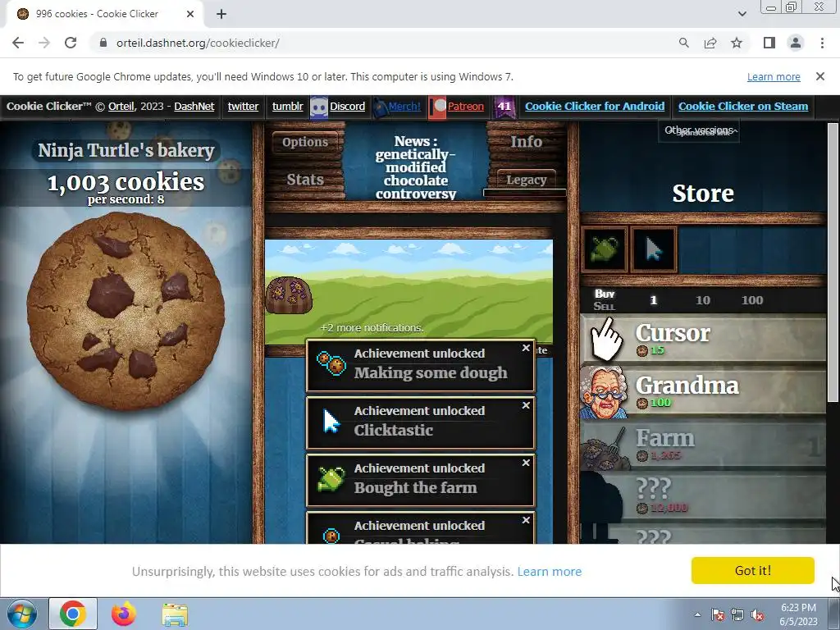840x630 pixels.
Task: Click the Patreon logo icon
Action: (438, 107)
